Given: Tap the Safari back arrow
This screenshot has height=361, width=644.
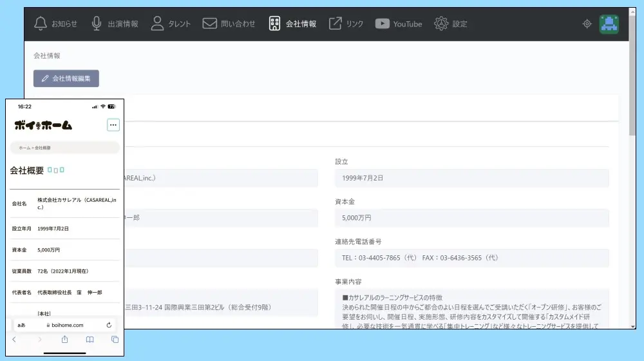Looking at the screenshot, I should [x=14, y=339].
